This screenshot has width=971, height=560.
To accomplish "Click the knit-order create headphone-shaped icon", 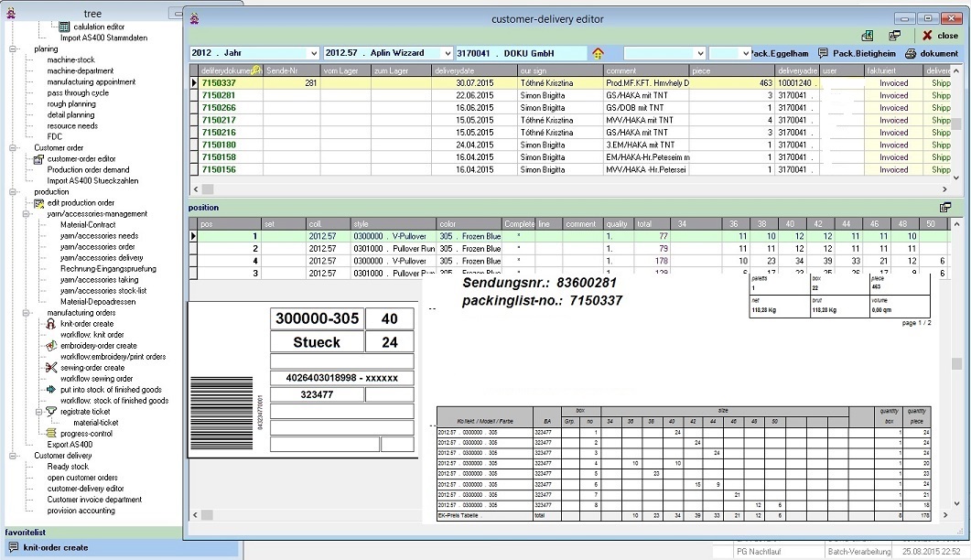I will 51,324.
